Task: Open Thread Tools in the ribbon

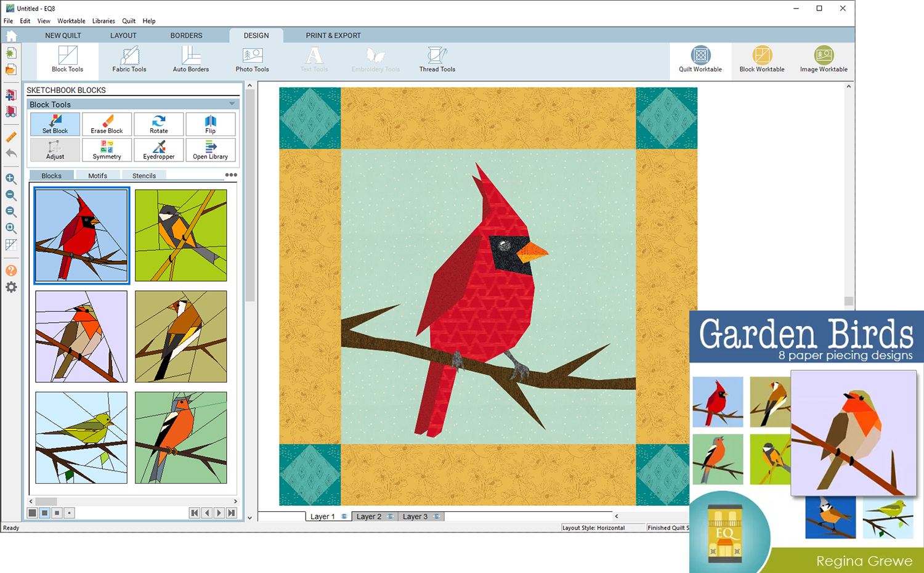Action: [437, 60]
